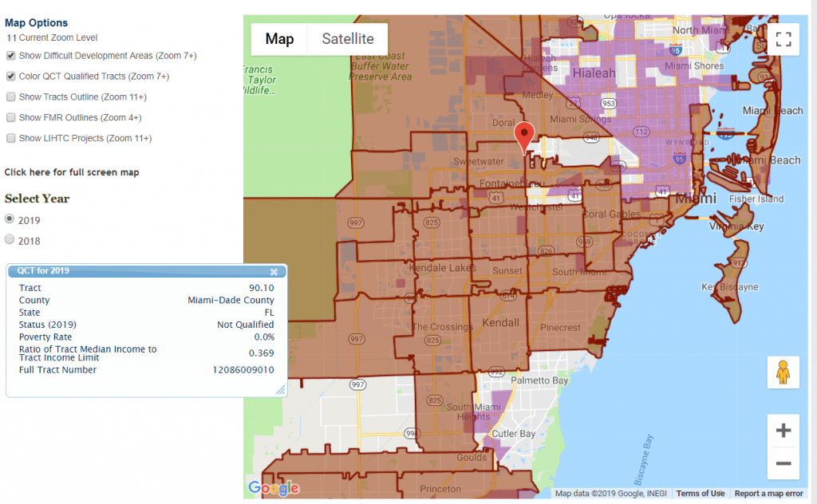Select the Street View pegman icon
Screen dimensions: 817x504
(783, 372)
